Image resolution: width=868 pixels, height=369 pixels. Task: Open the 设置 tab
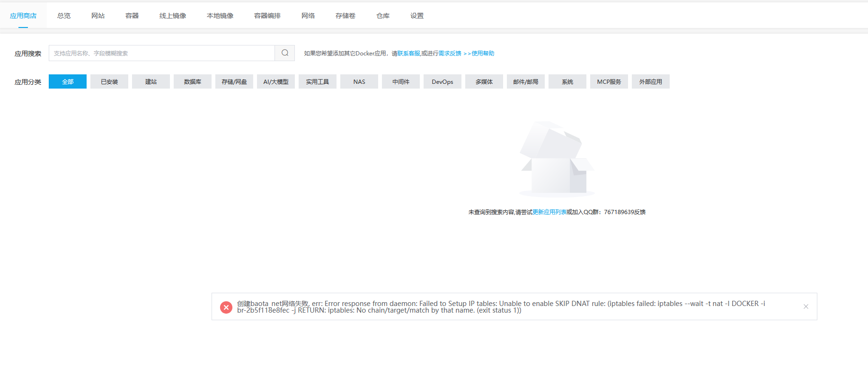(417, 16)
